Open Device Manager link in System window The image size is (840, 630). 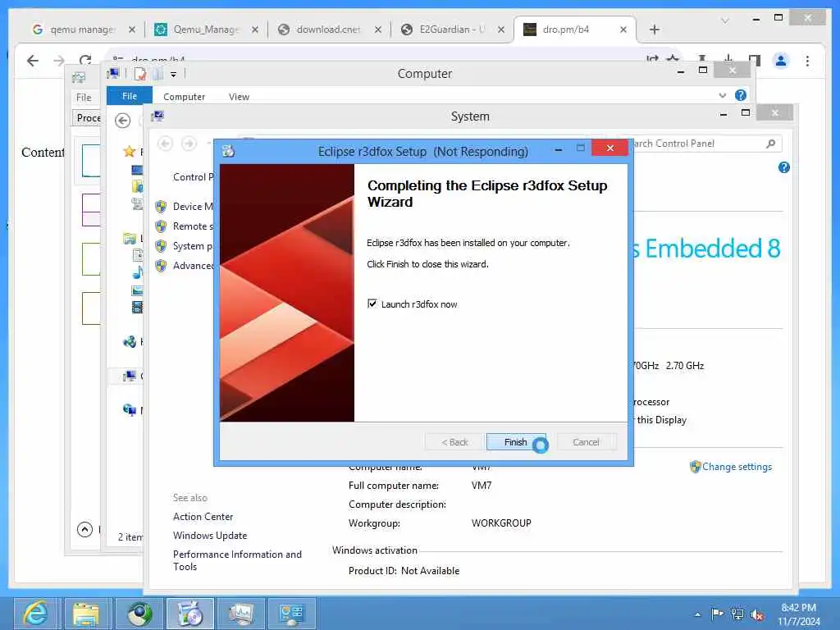[x=193, y=206]
